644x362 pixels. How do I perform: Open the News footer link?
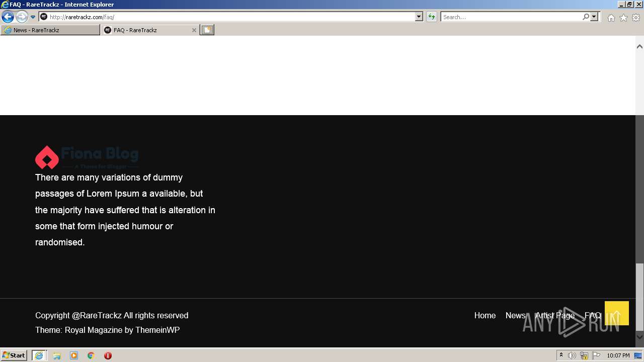pyautogui.click(x=515, y=315)
